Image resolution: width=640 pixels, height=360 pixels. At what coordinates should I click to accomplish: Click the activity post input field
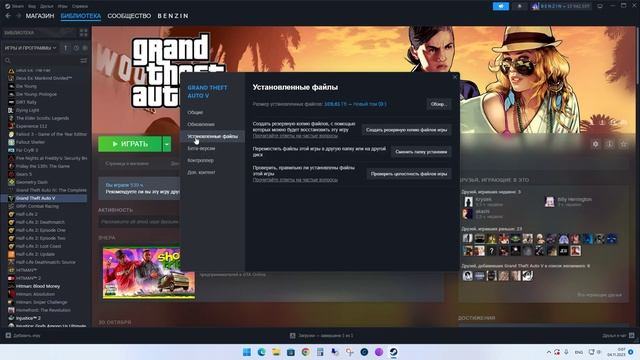(140, 222)
